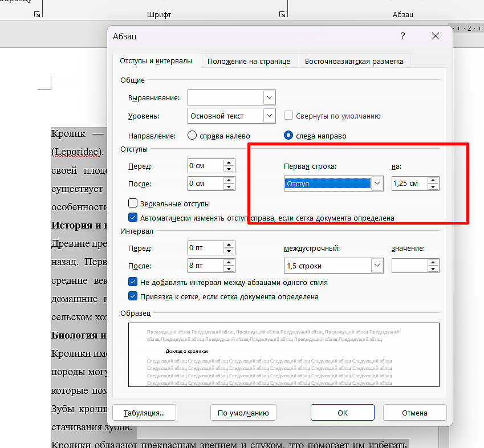Toggle Свернуты по умолчанию checkbox
This screenshot has width=484, height=448.
pos(288,116)
